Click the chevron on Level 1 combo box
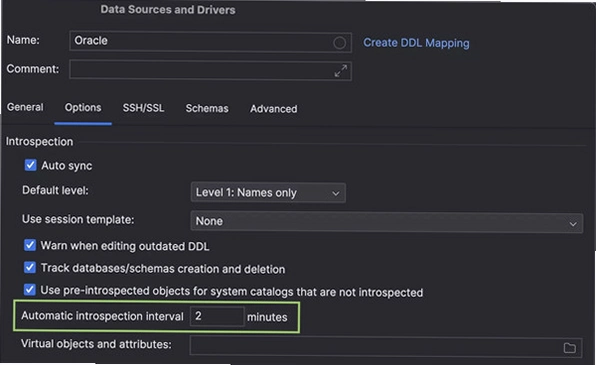Screen dimensions: 596x365 click(x=336, y=194)
